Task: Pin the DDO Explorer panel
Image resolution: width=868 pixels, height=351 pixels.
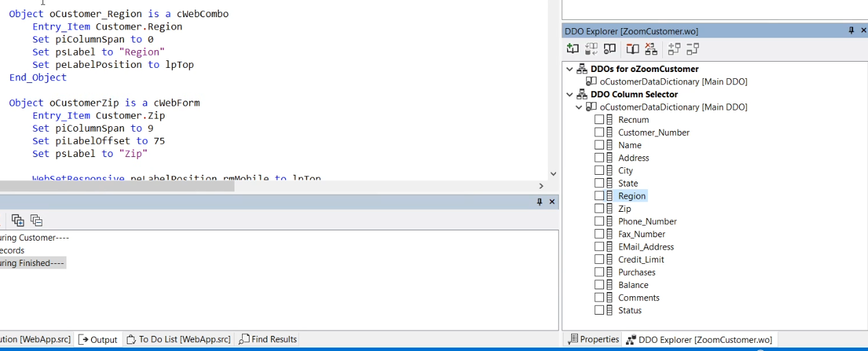Action: click(852, 31)
